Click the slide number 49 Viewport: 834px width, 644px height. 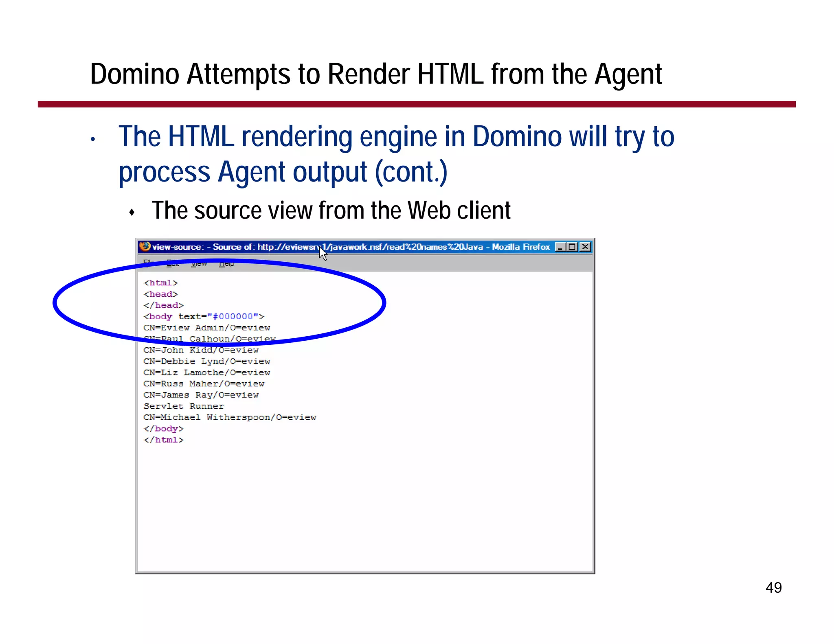pos(773,587)
